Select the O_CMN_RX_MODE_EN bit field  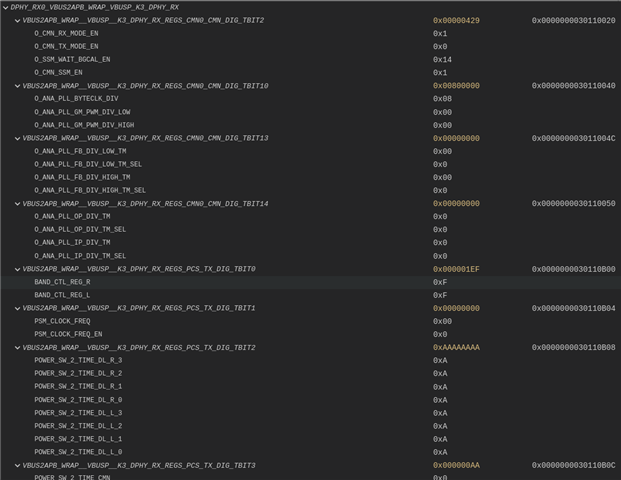[66, 33]
